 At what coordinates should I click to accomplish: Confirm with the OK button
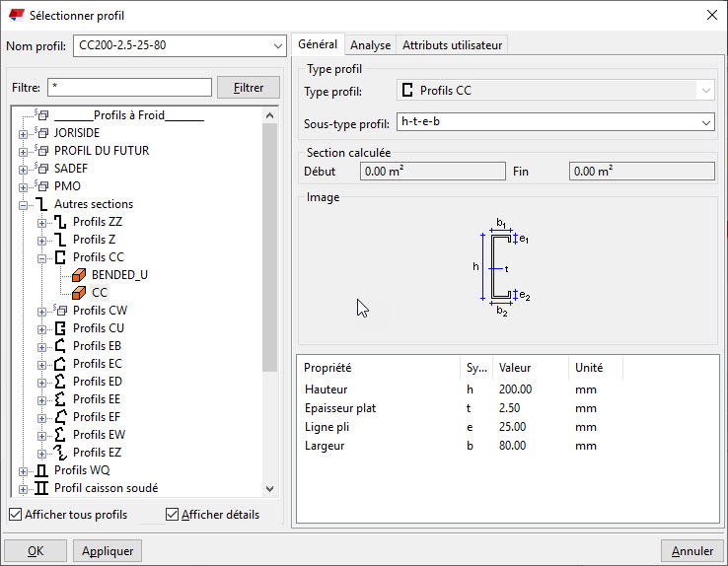(x=36, y=550)
